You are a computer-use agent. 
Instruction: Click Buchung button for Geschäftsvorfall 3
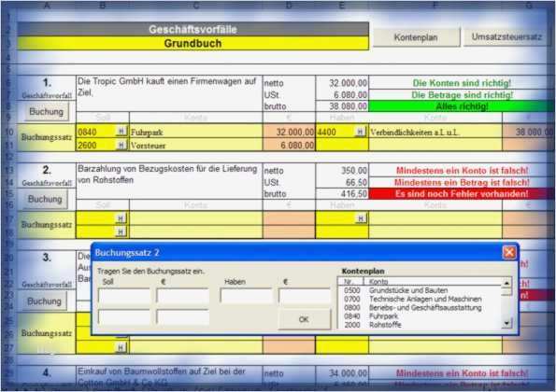44,301
